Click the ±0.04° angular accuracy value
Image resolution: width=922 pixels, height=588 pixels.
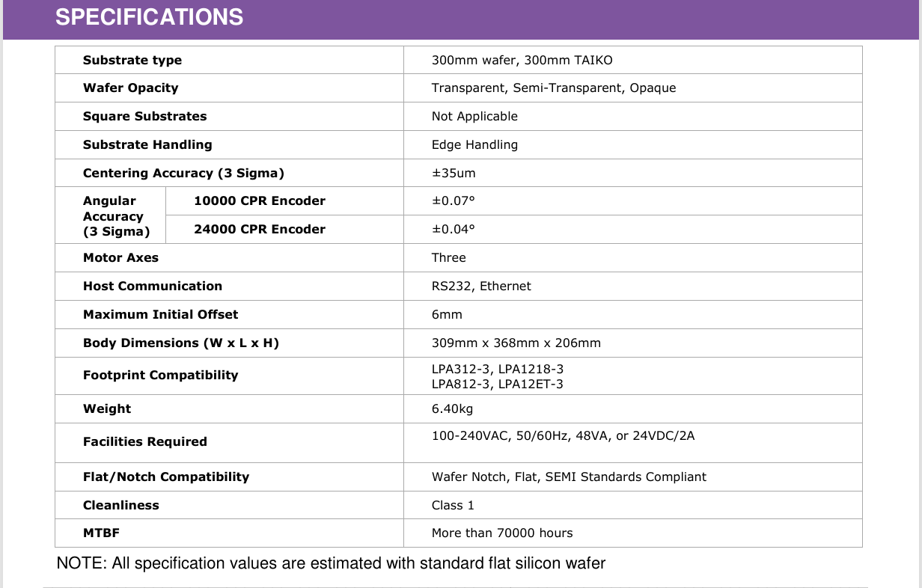coord(454,229)
